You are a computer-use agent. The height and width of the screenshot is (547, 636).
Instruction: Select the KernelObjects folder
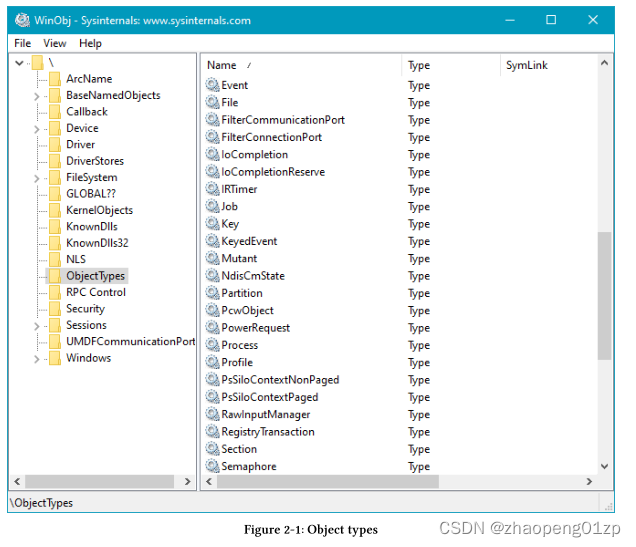pyautogui.click(x=91, y=210)
